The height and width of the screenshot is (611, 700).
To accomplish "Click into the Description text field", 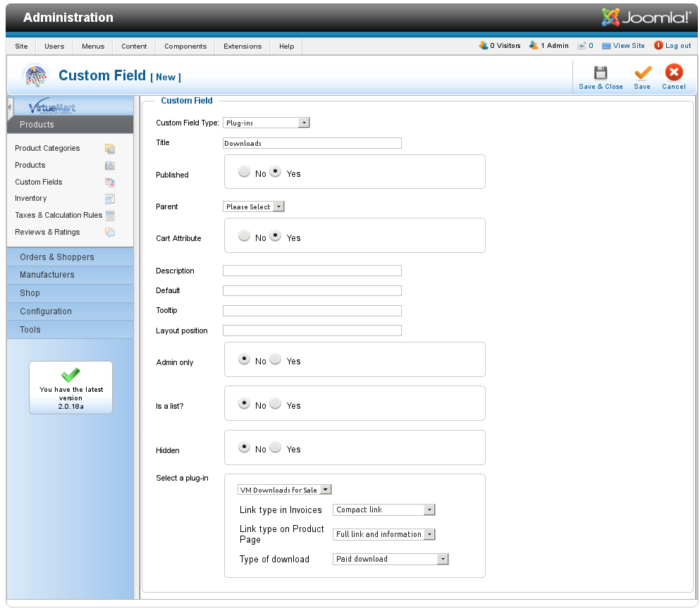I will pyautogui.click(x=312, y=271).
